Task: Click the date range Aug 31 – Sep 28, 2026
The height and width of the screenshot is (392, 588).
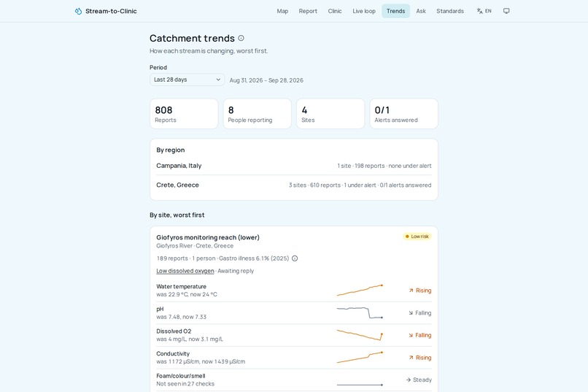Action: click(266, 80)
